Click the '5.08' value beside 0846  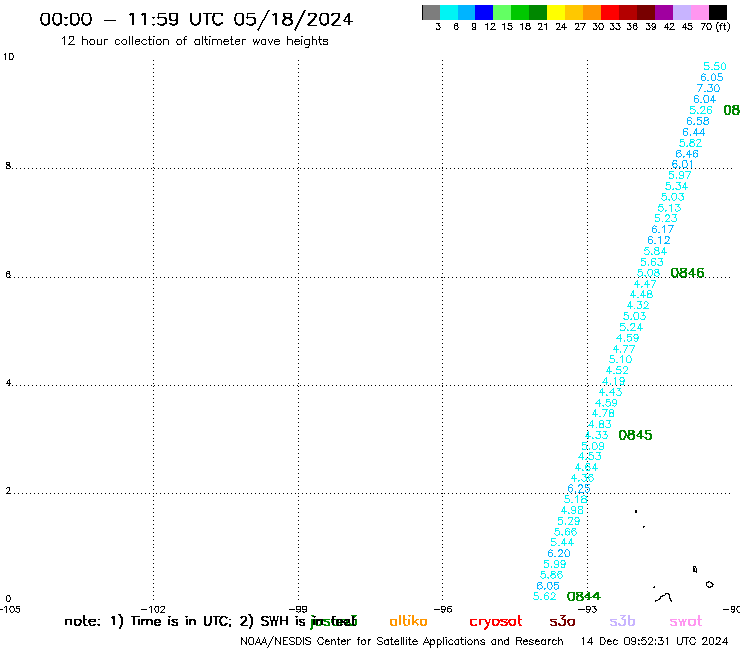point(648,273)
